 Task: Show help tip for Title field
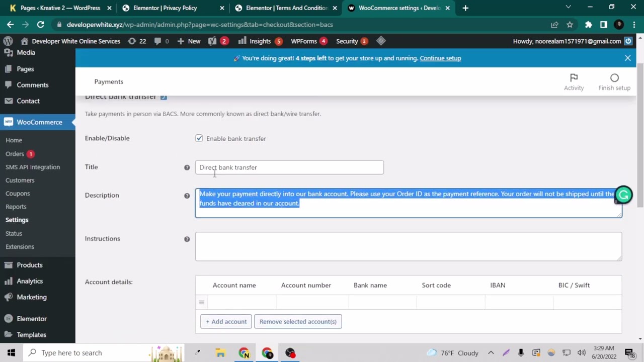tap(187, 167)
